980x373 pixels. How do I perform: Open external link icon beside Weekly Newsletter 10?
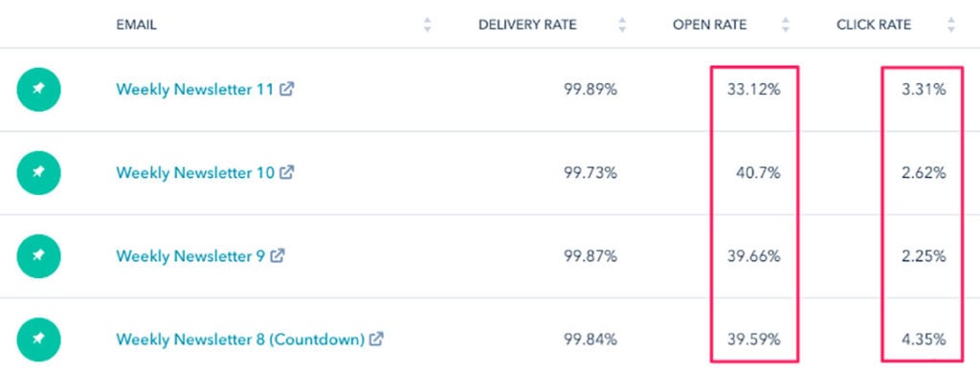click(x=287, y=172)
